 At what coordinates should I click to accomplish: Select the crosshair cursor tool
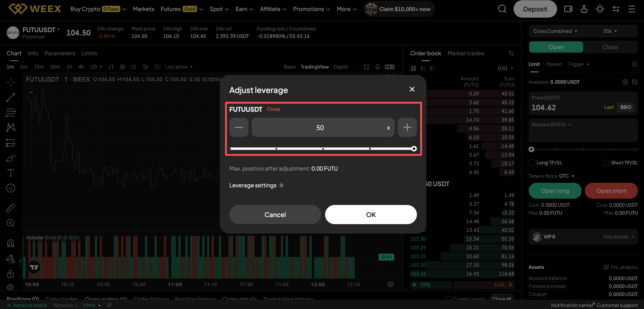point(11,83)
